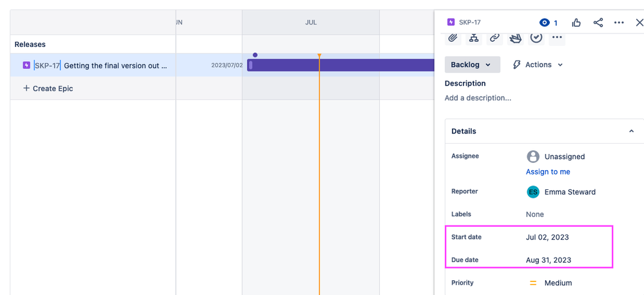Open the Actions dropdown menu
The height and width of the screenshot is (295, 644).
coord(538,64)
